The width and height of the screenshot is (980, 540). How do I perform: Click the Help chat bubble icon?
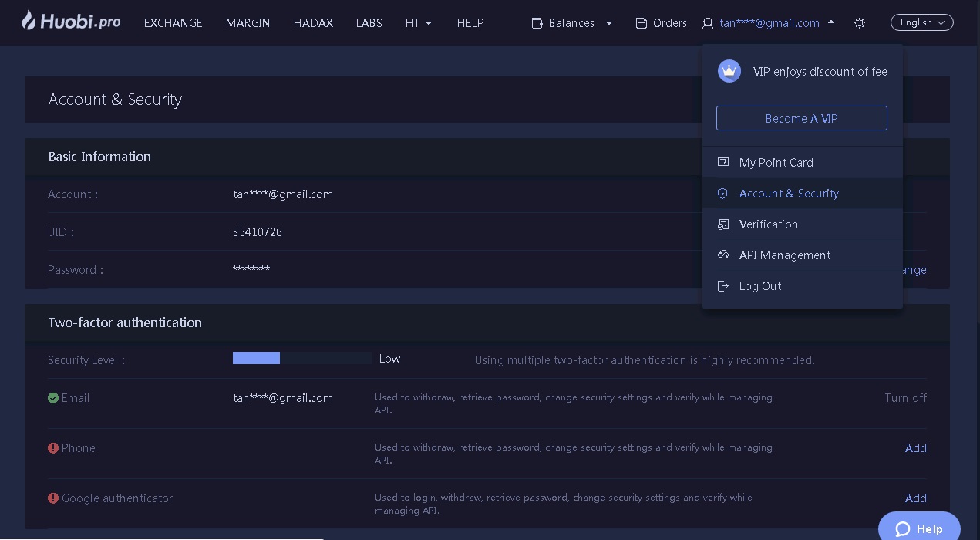pyautogui.click(x=903, y=529)
